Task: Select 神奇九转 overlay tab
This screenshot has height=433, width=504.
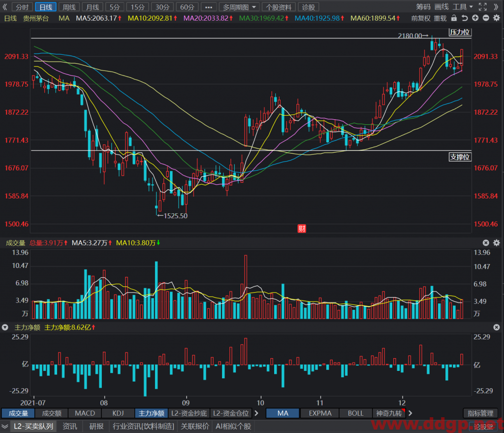Action: point(389,413)
